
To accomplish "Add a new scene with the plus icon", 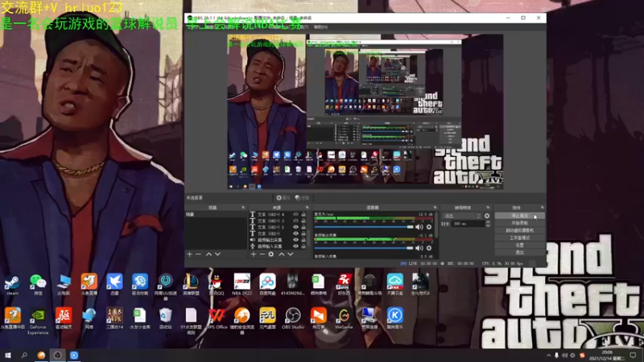I will [189, 254].
